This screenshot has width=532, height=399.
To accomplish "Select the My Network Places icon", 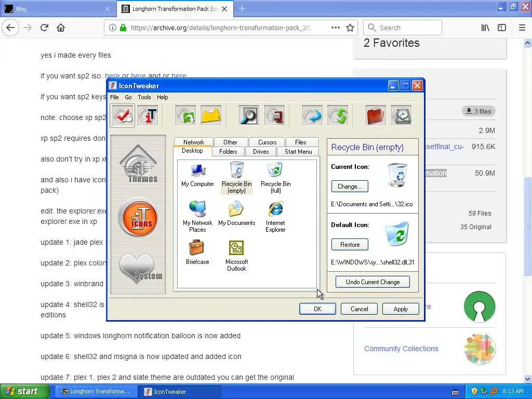I will (x=197, y=217).
